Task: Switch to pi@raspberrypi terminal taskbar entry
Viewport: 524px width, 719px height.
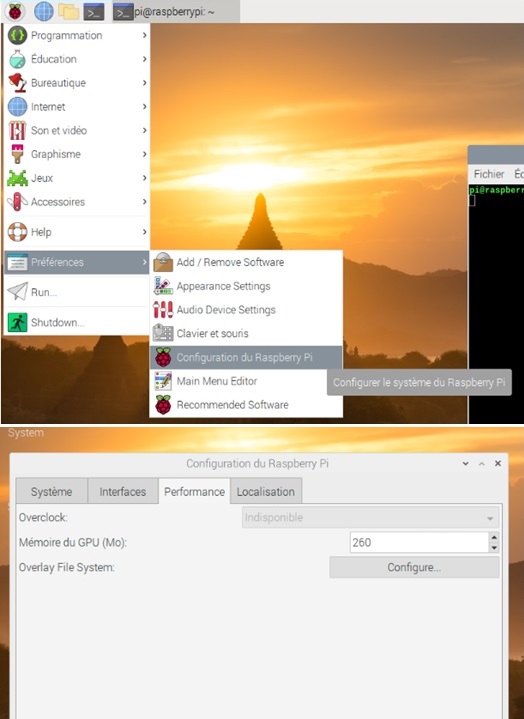Action: [175, 12]
